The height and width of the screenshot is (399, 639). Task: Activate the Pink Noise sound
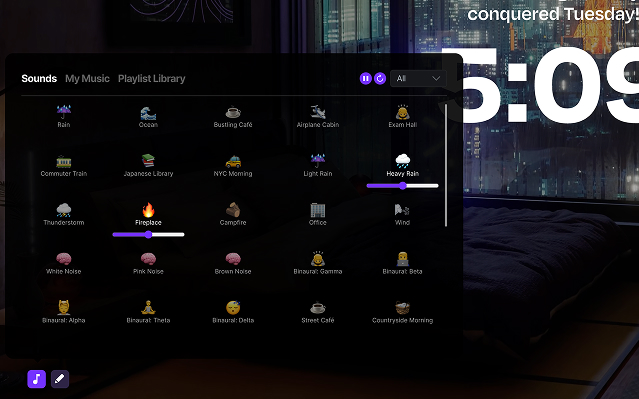pyautogui.click(x=148, y=263)
